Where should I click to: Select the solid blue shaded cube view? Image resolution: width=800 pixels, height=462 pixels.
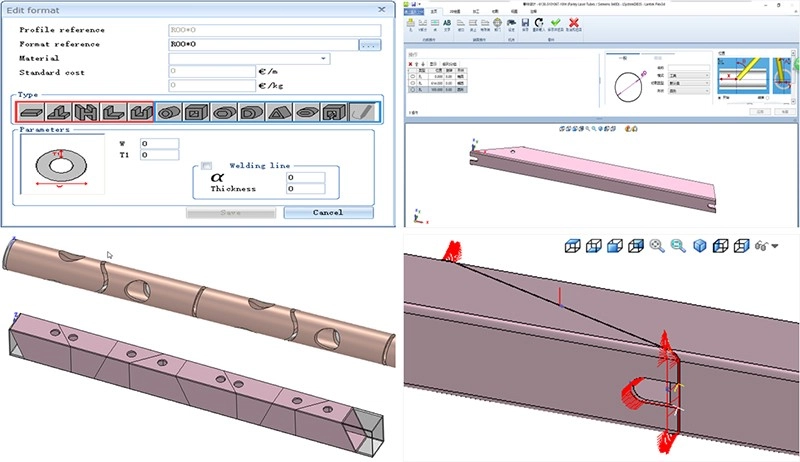pos(700,245)
